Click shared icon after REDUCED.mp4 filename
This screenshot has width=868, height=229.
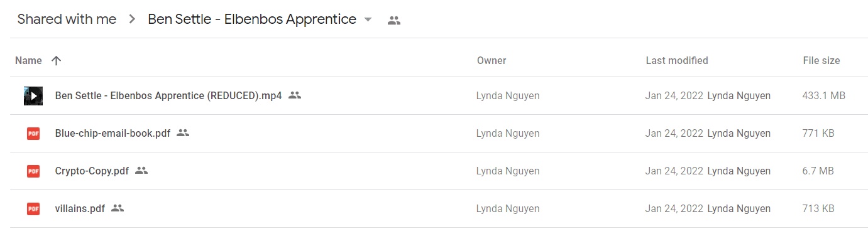point(295,95)
